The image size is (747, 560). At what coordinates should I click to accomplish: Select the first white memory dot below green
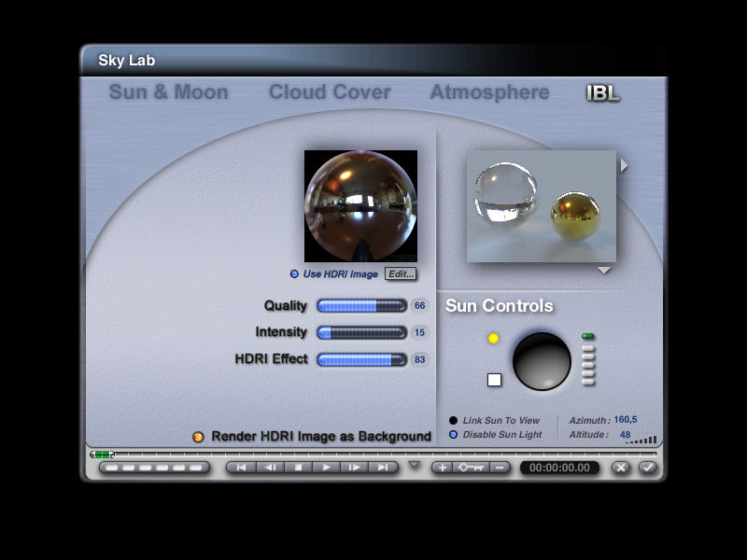588,348
